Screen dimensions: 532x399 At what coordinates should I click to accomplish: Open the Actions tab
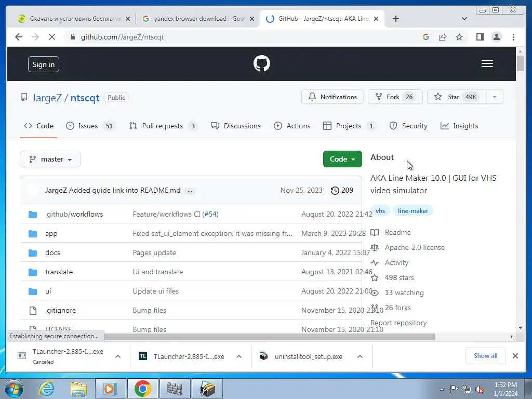coord(292,126)
